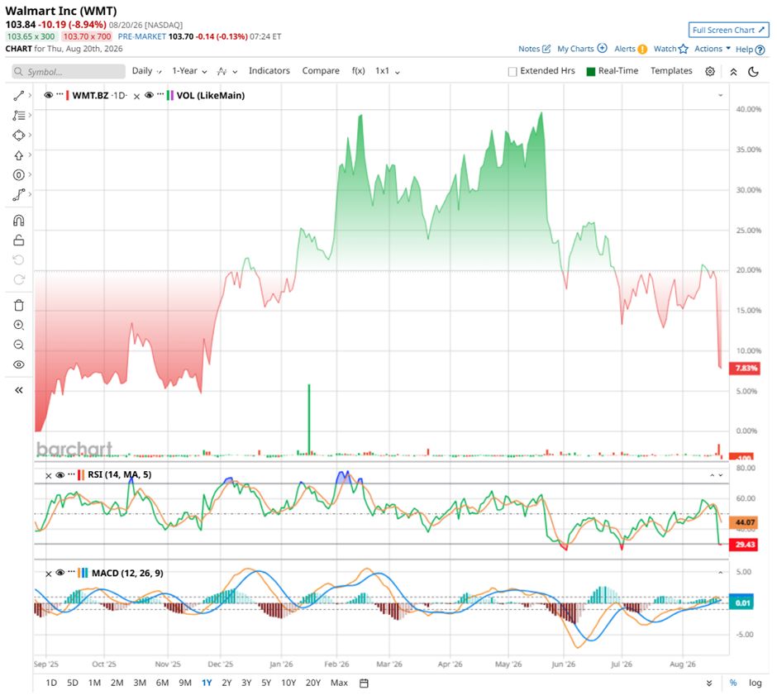
Task: Open options menu for the MACD indicator
Action: (71, 572)
